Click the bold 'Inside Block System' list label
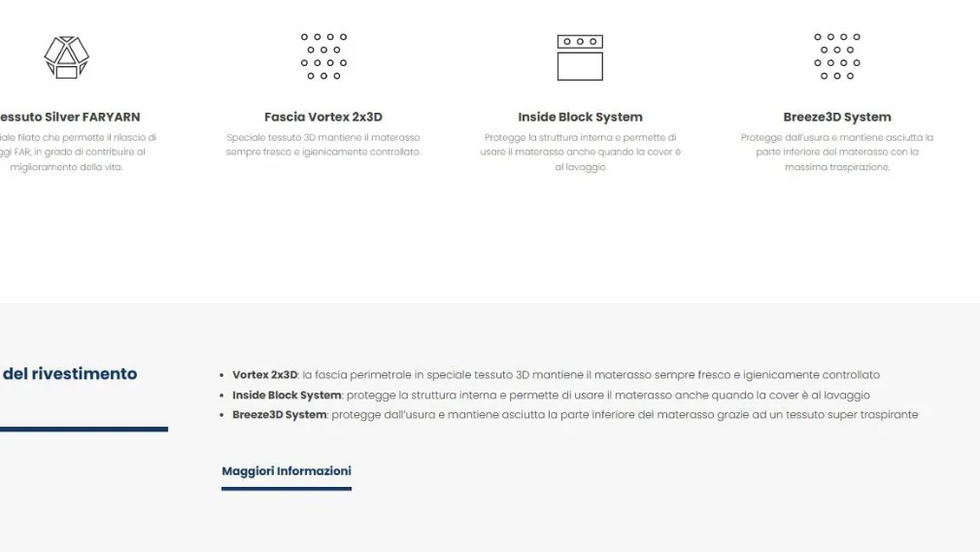This screenshot has width=980, height=552. pos(287,396)
